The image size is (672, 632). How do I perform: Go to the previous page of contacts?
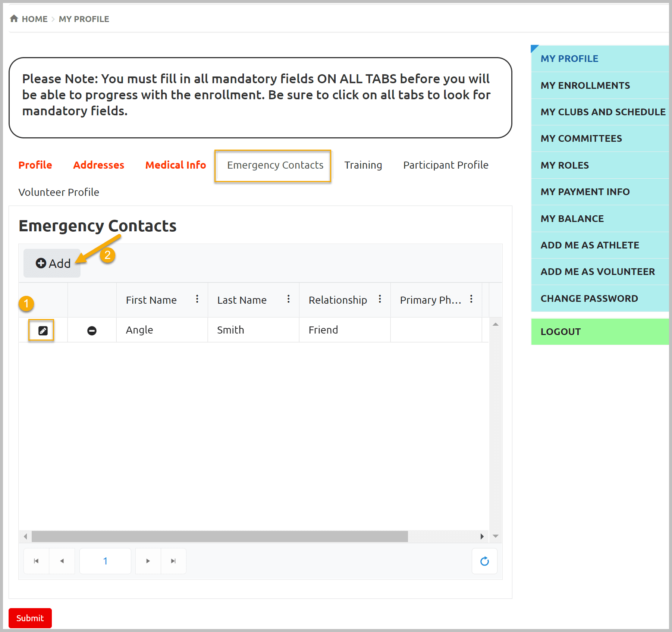[x=62, y=561]
